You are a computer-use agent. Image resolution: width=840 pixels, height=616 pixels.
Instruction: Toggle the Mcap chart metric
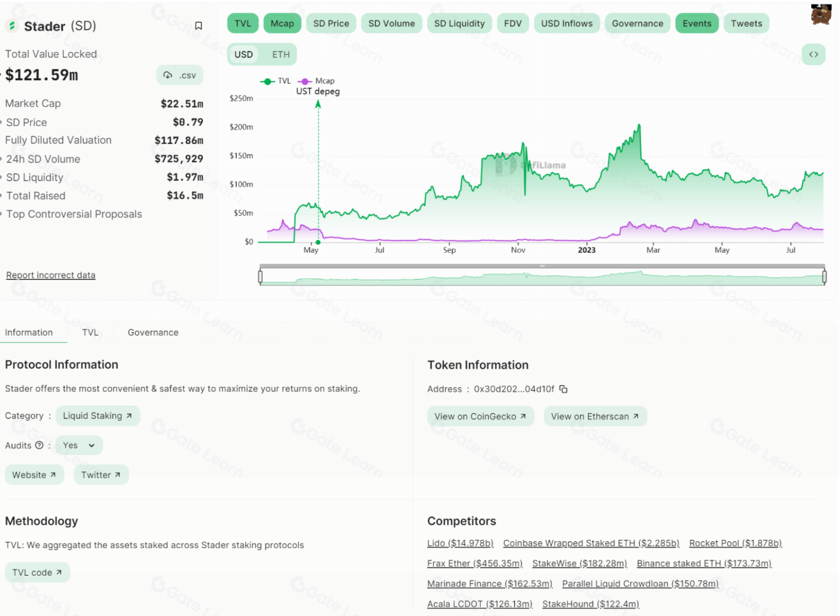click(282, 23)
